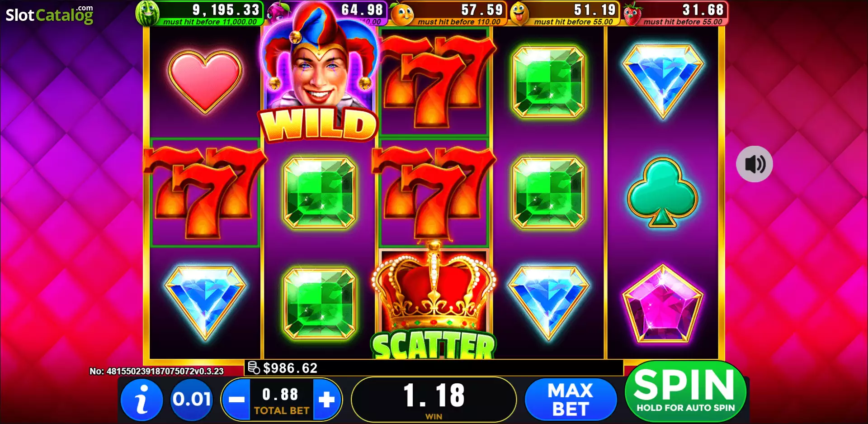
Task: Click the red heart symbol
Action: (x=205, y=81)
